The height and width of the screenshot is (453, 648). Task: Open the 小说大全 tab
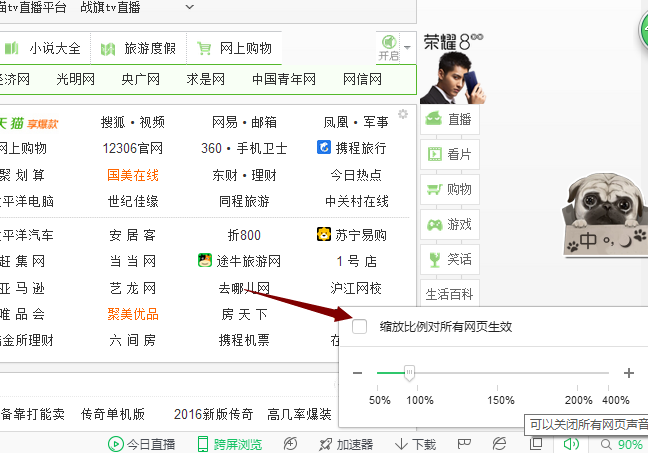pyautogui.click(x=43, y=48)
